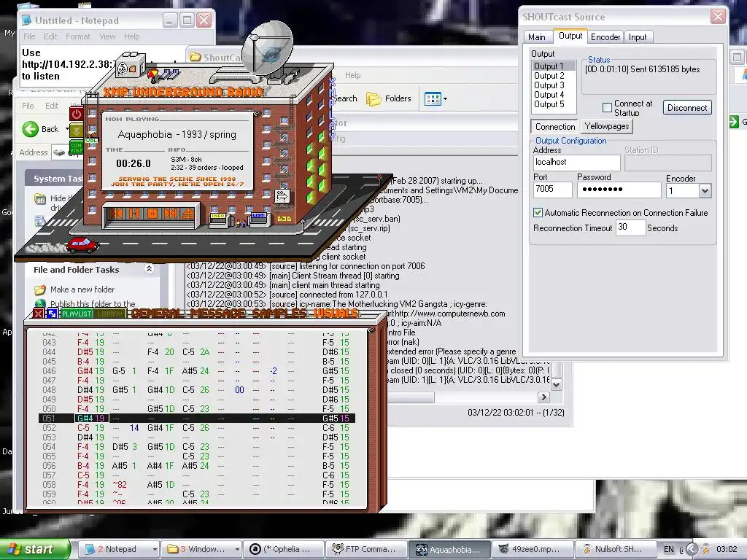Expand hidden tray icons arrow
Viewport: 747px width, 560px height.
coord(692,549)
